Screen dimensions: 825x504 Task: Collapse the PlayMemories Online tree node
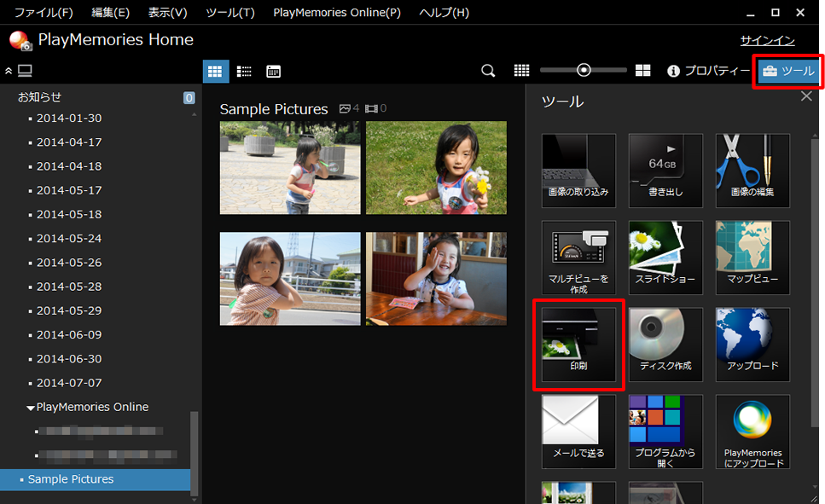coord(31,408)
